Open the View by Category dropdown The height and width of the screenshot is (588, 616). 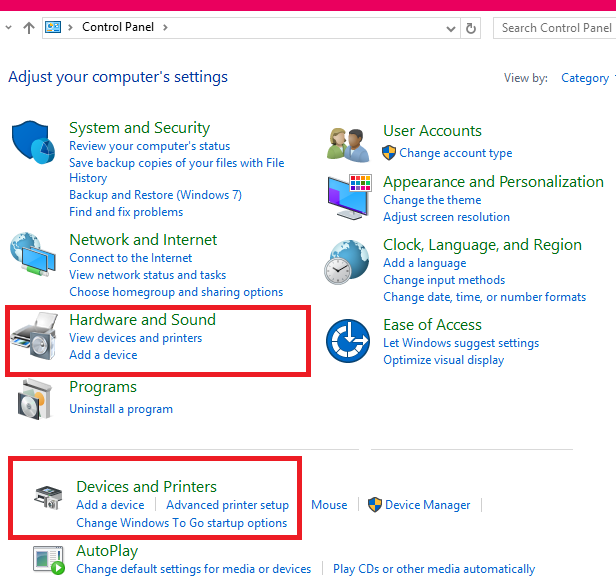coord(587,78)
